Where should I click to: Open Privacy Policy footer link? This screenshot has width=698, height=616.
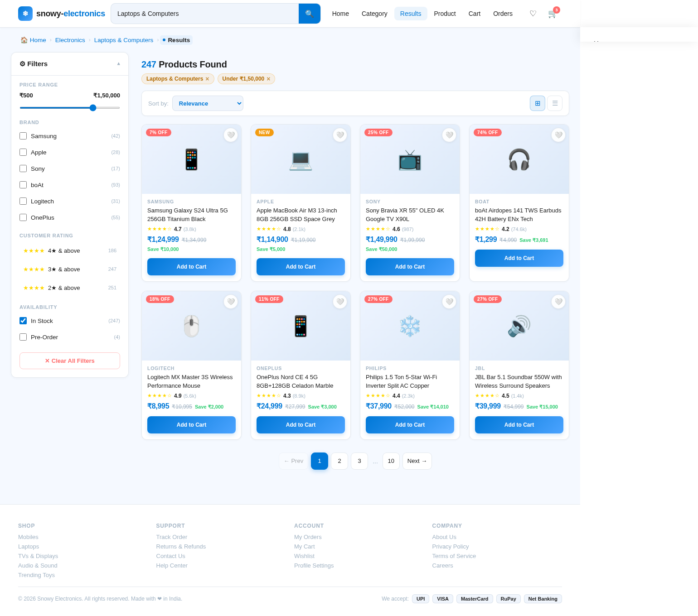pos(450,546)
